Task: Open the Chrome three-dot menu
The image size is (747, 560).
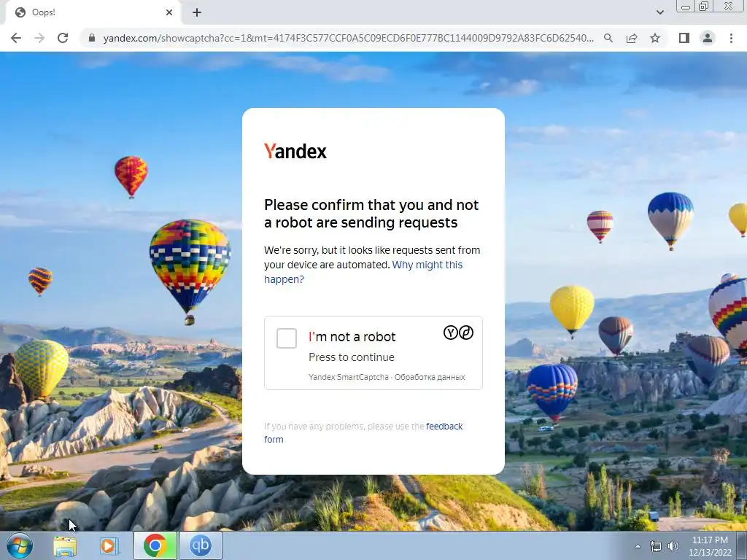Action: tap(731, 38)
